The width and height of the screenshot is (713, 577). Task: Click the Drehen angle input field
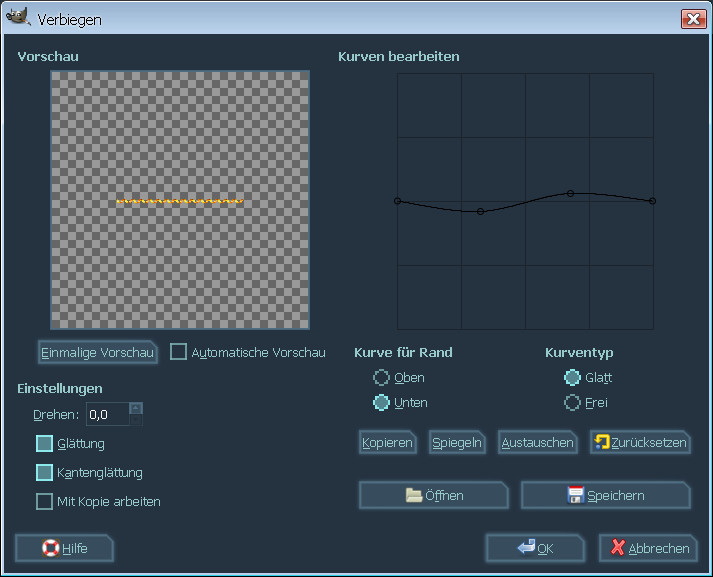click(107, 414)
